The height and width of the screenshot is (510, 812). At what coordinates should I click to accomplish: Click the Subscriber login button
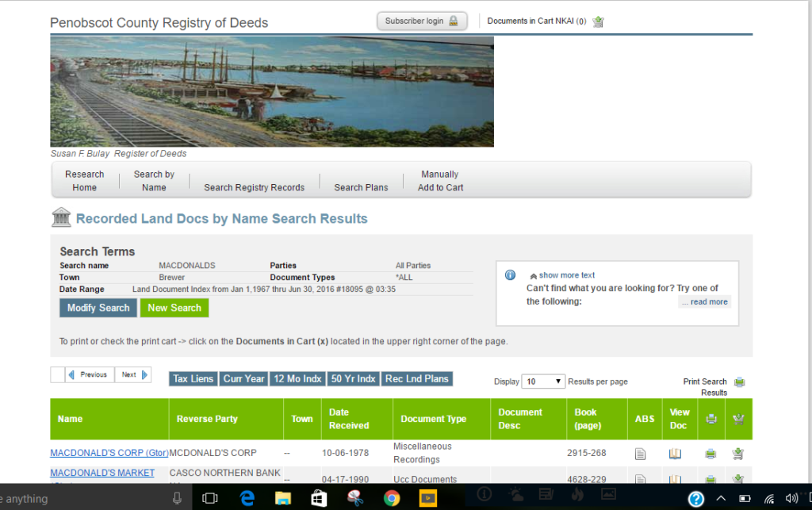(422, 21)
